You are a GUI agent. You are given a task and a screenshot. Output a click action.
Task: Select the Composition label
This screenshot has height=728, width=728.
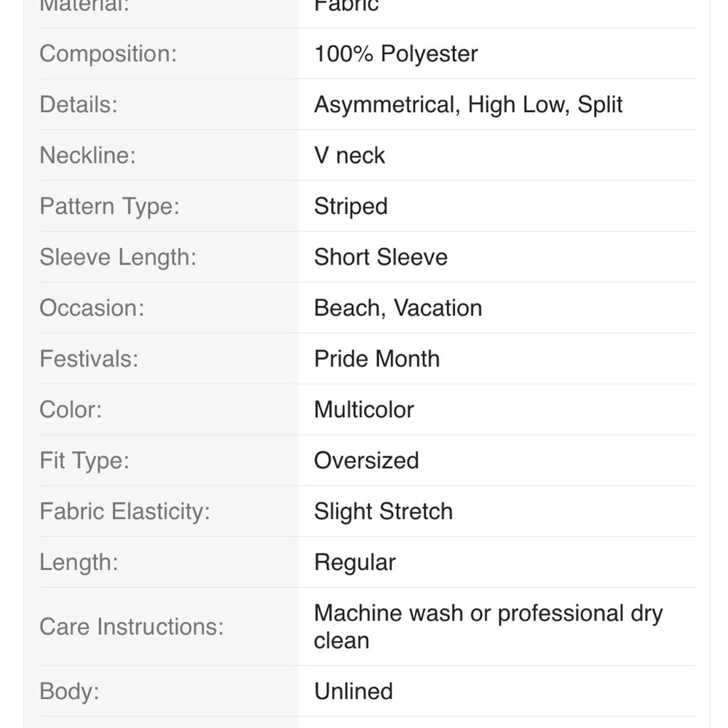108,53
